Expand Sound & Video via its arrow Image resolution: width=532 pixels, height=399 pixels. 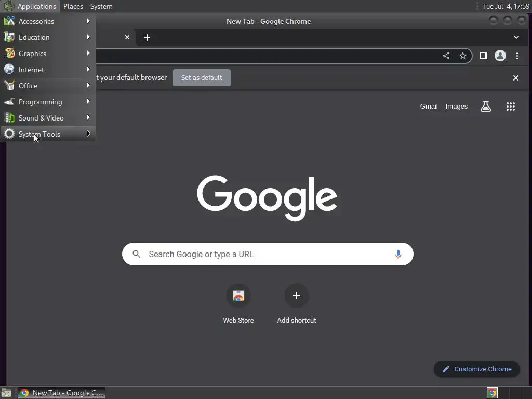(88, 117)
